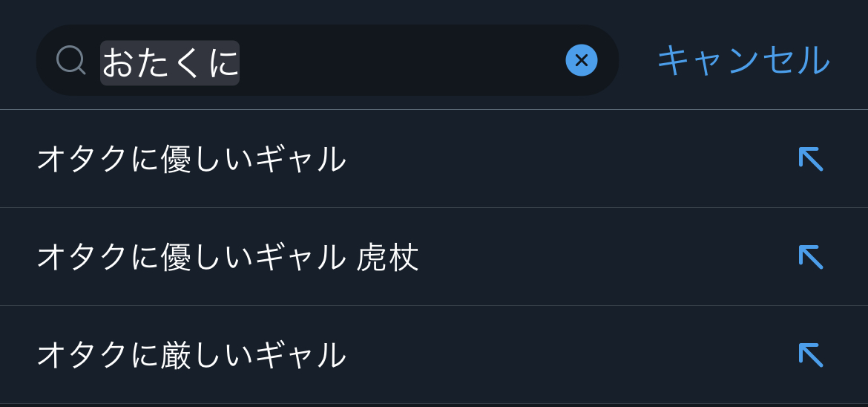Clear the search text with the X button
This screenshot has width=868, height=407.
click(x=582, y=60)
